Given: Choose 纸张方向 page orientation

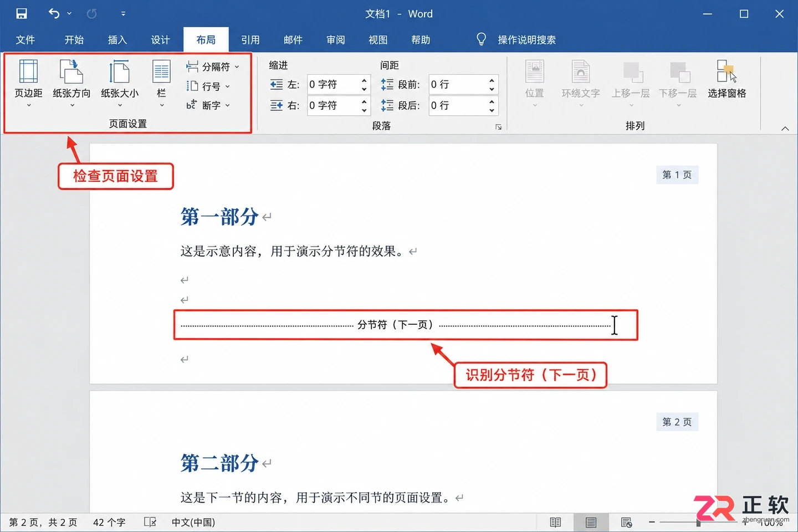Looking at the screenshot, I should coord(71,84).
